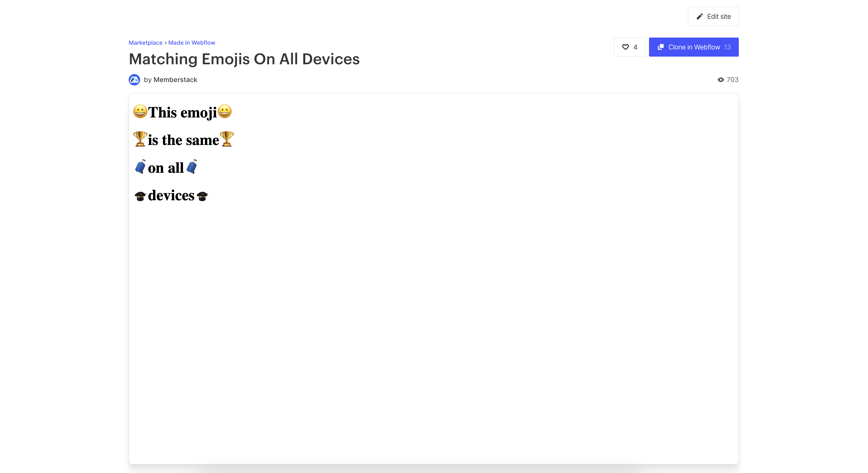Click the Memberstack avatar logo
This screenshot has width=868, height=473.
pos(135,80)
